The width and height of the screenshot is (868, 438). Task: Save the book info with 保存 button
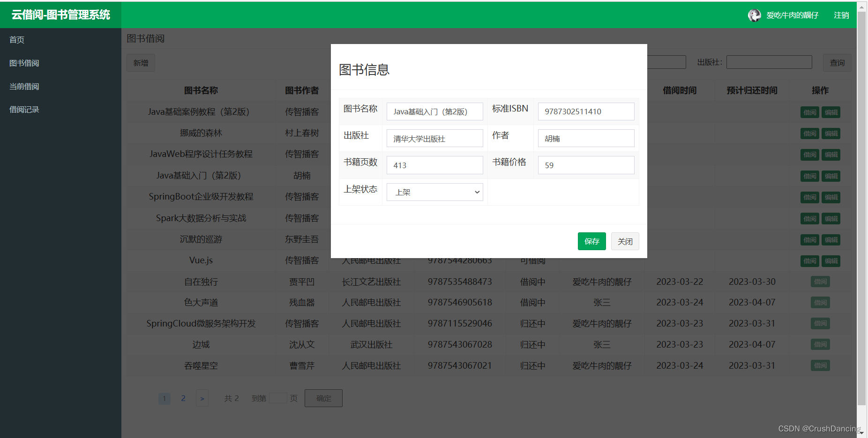tap(591, 241)
